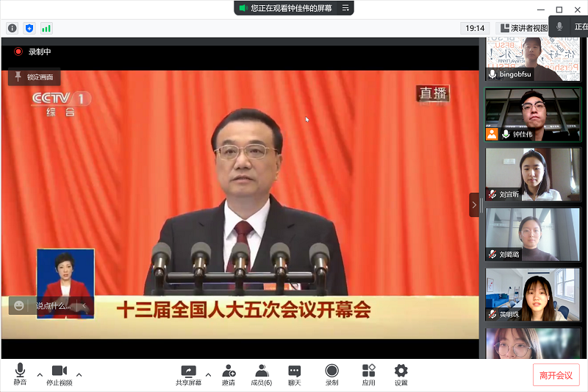Toggle the 静音 microphone mute button
The height and width of the screenshot is (392, 588).
pos(20,374)
